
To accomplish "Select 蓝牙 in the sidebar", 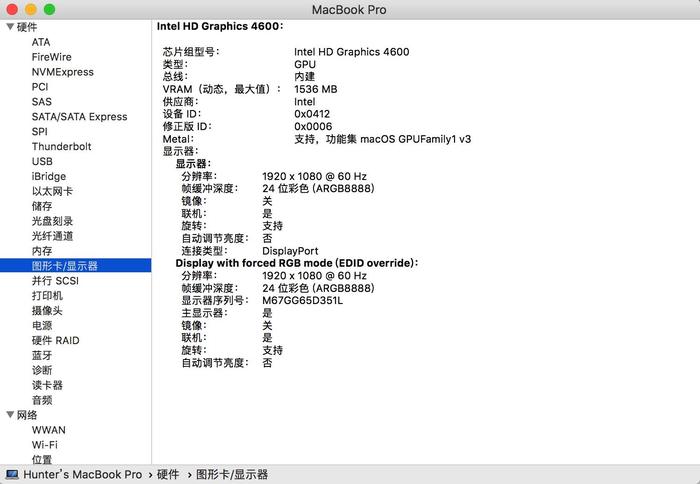I will tap(42, 355).
